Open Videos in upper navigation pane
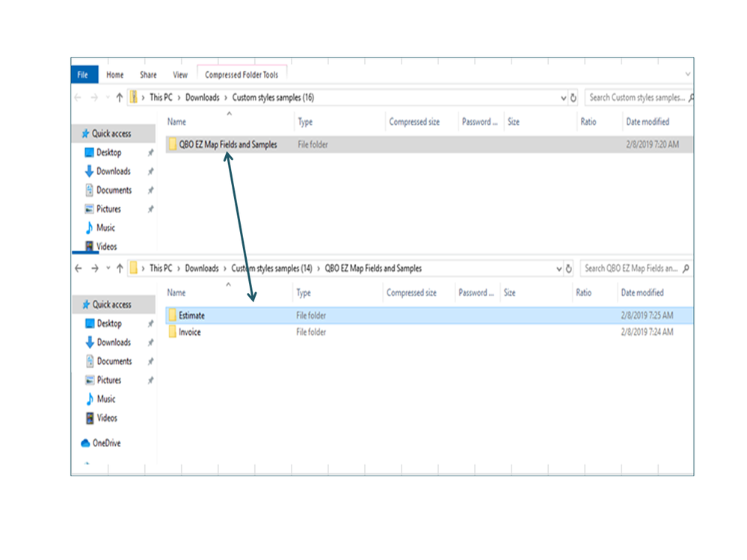Screen dimensions: 747x560 click(106, 247)
